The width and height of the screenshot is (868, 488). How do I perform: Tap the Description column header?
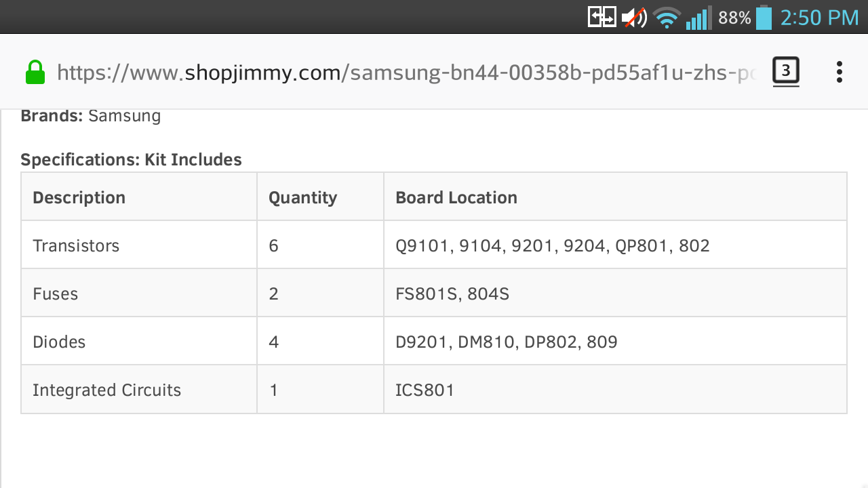click(79, 197)
